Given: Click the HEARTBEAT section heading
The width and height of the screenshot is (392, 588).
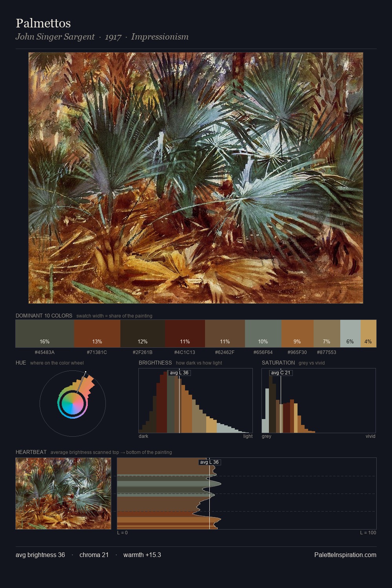Looking at the screenshot, I should point(31,452).
